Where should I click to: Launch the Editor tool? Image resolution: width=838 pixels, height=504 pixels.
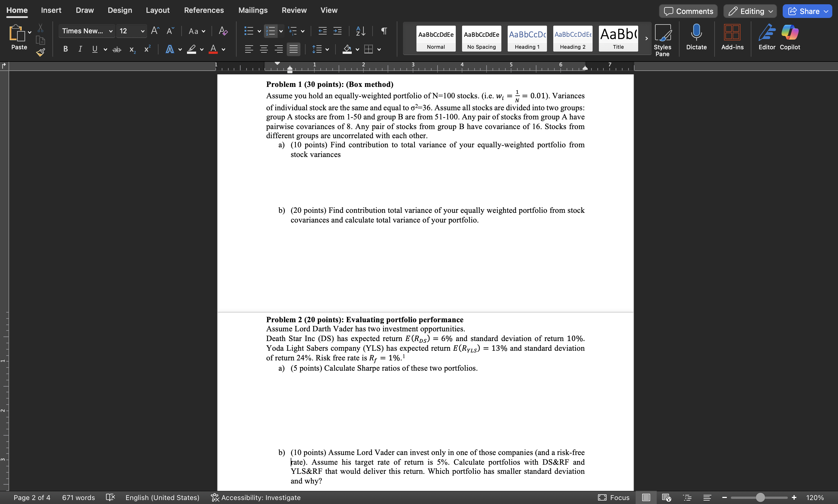tap(767, 37)
